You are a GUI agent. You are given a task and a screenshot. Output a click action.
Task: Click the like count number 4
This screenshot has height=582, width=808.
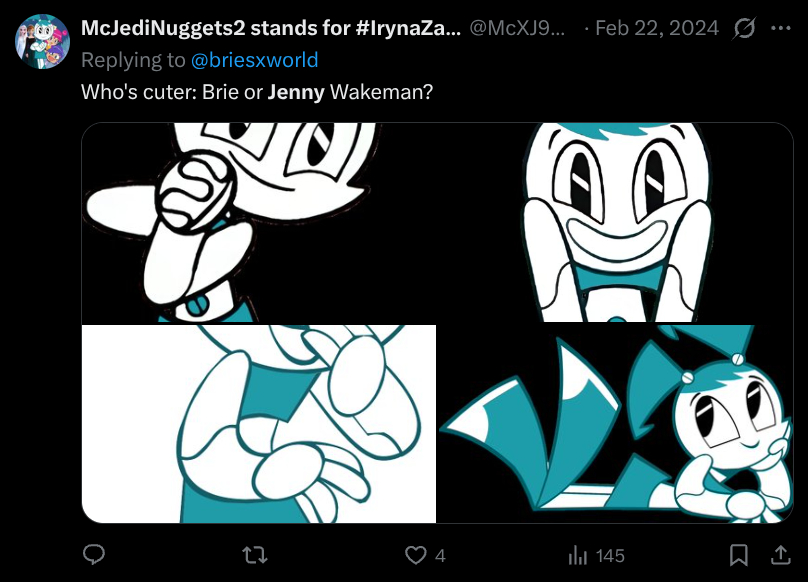point(441,555)
